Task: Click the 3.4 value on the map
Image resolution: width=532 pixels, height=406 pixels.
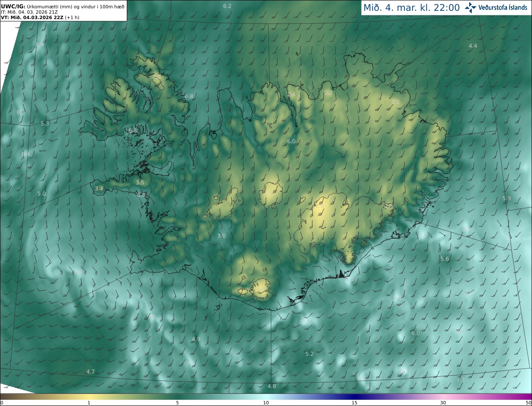Action: [x=99, y=188]
